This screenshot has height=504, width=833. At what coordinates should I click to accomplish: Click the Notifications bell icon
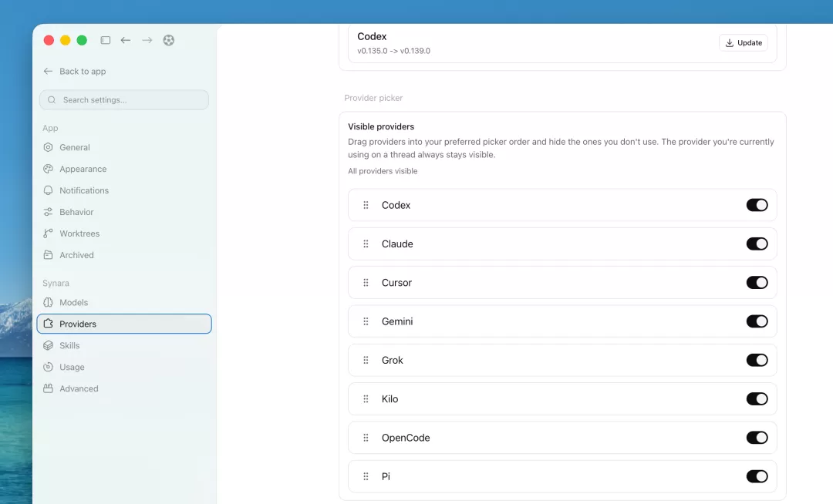tap(48, 190)
